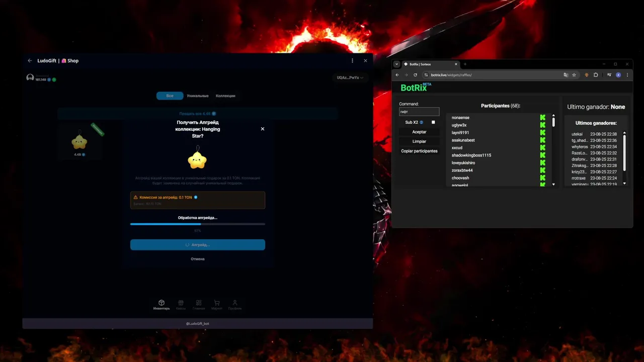Click the @LudoGift_bot footer bar

198,323
